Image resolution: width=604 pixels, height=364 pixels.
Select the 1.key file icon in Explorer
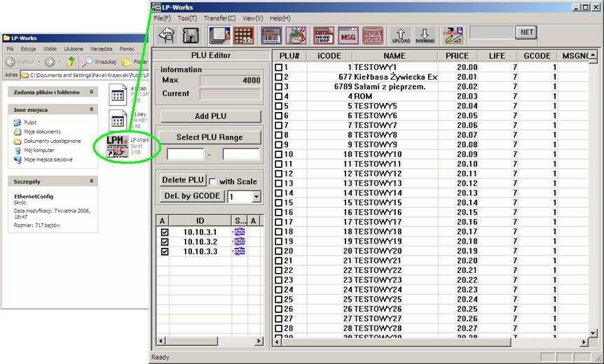pyautogui.click(x=118, y=120)
